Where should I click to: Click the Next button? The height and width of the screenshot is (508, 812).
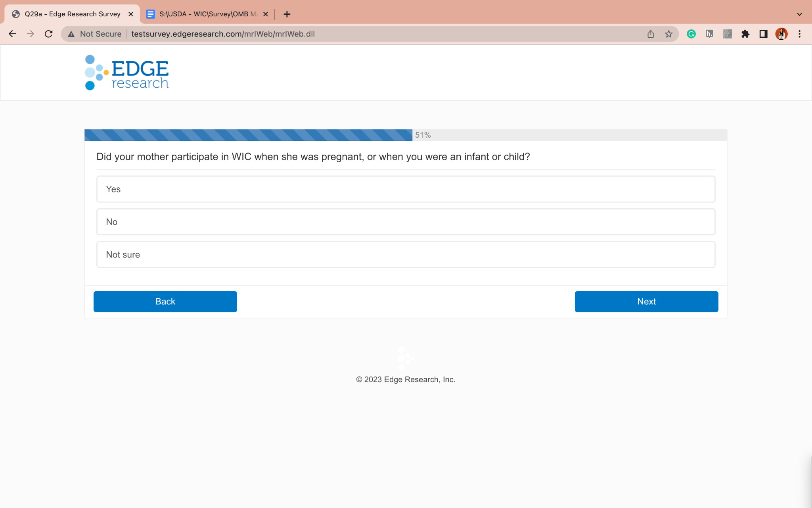pyautogui.click(x=646, y=302)
